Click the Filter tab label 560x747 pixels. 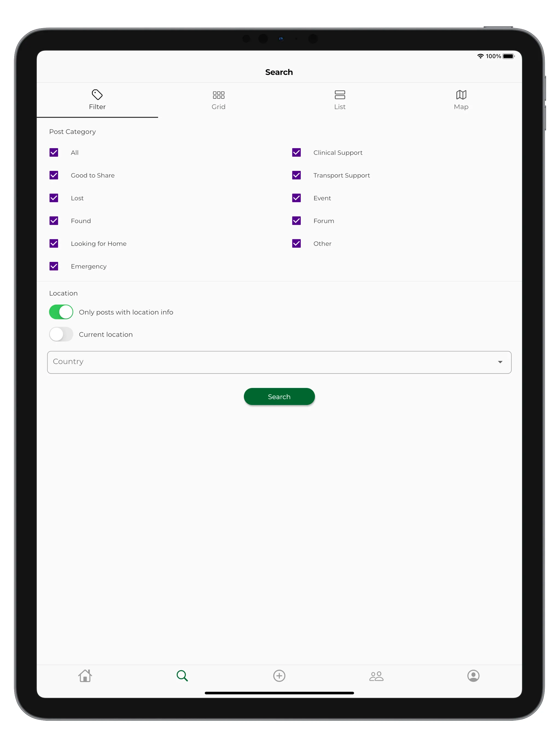(97, 106)
